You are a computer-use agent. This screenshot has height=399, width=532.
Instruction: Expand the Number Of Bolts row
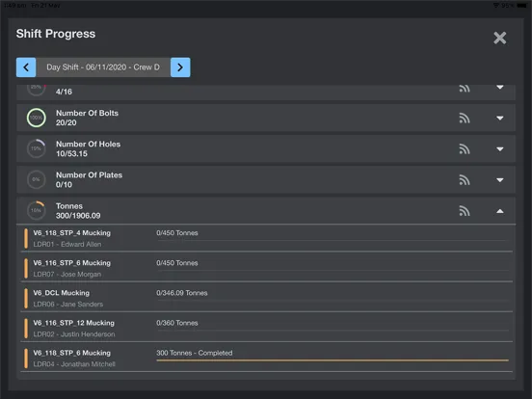point(500,119)
